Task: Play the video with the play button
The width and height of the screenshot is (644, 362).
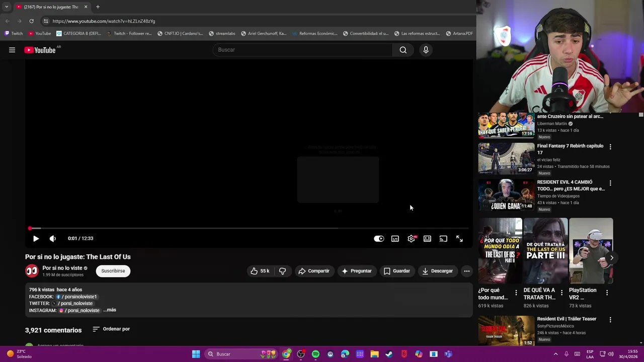Action: coord(36,239)
